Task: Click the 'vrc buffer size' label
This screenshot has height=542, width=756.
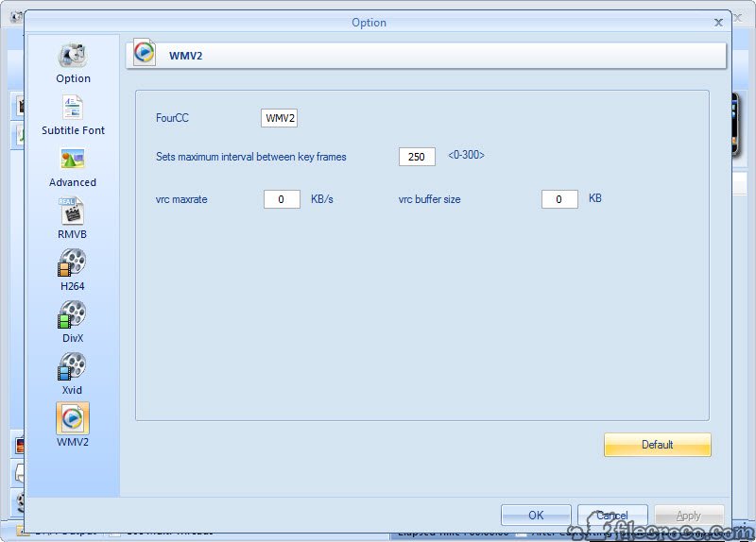Action: tap(430, 199)
